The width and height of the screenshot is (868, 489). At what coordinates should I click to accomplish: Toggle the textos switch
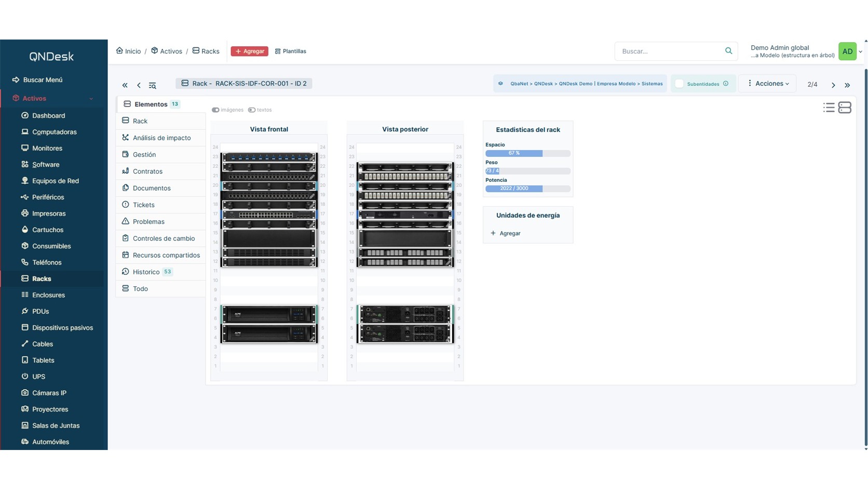pos(252,110)
